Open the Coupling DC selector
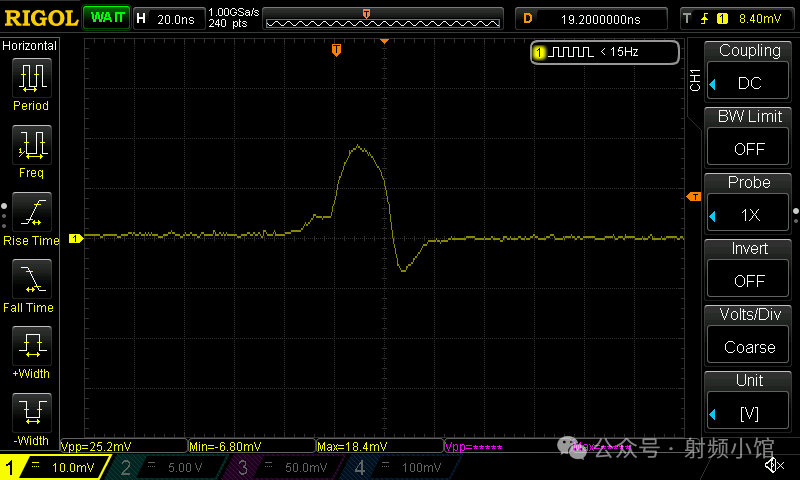Image resolution: width=800 pixels, height=480 pixels. 749,82
